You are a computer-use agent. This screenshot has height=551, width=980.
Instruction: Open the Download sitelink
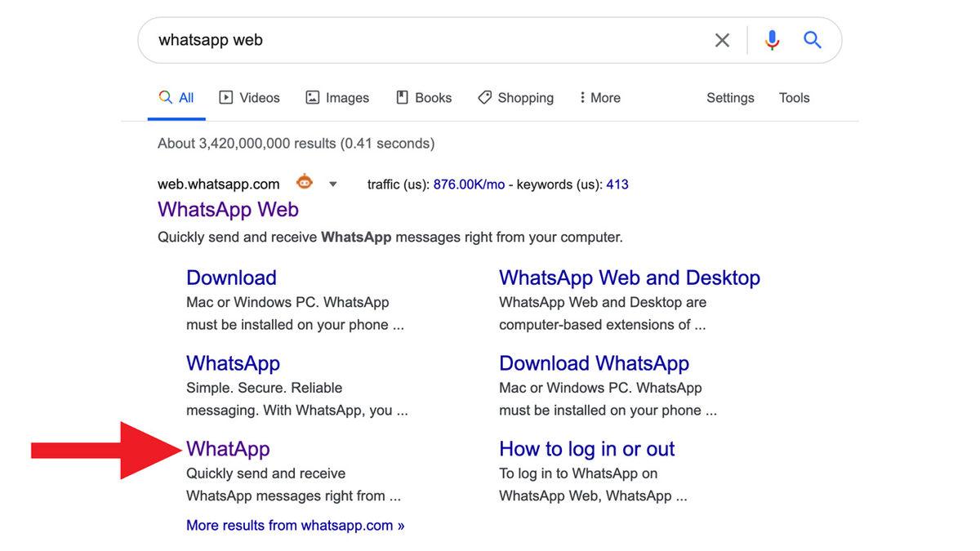click(x=231, y=278)
